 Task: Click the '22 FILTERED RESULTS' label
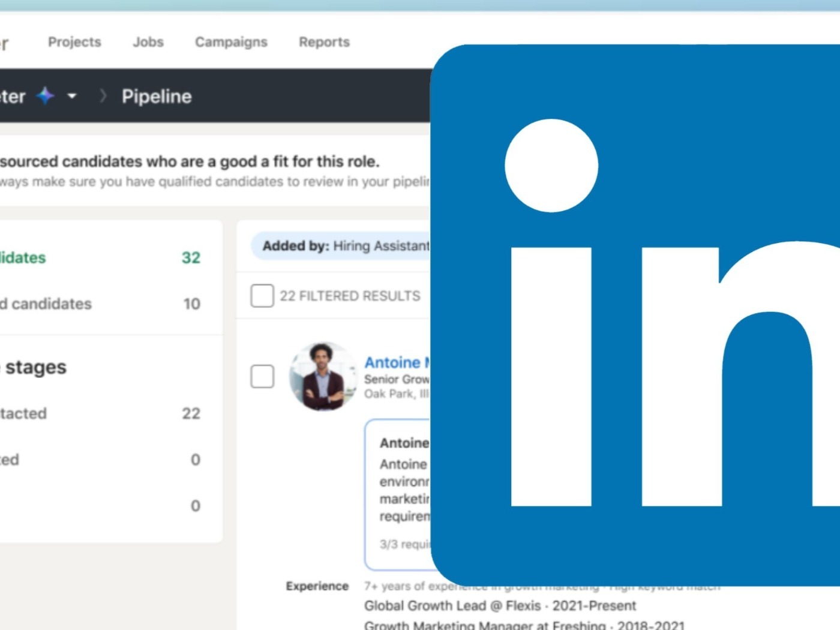(350, 296)
